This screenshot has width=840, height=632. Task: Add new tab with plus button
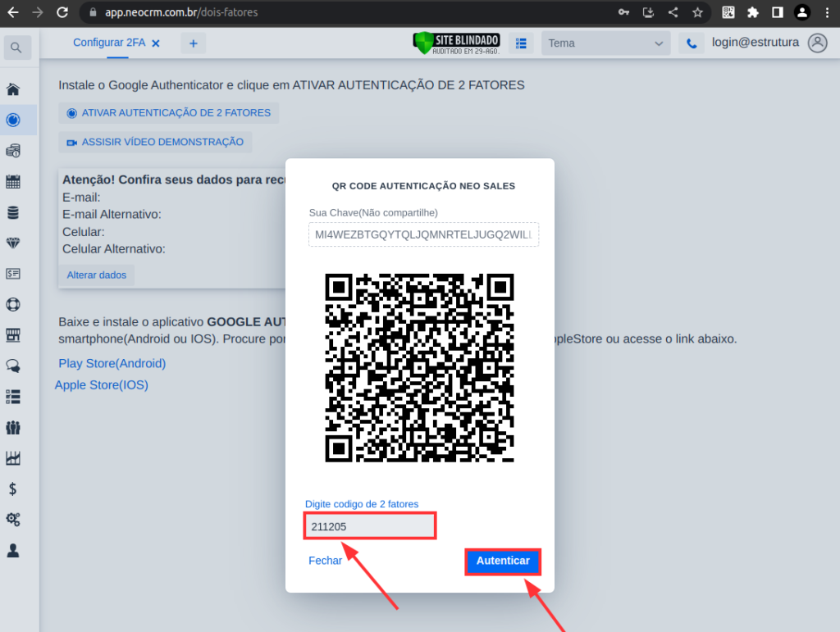coord(194,43)
